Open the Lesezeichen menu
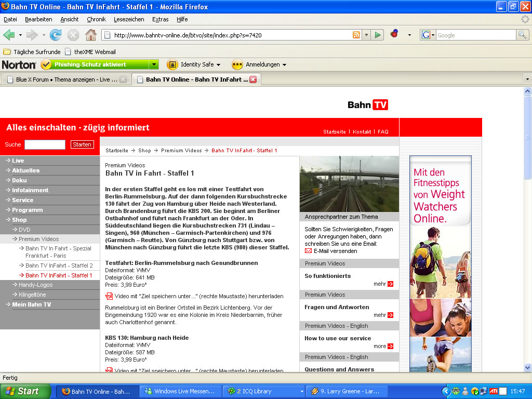 [x=129, y=19]
